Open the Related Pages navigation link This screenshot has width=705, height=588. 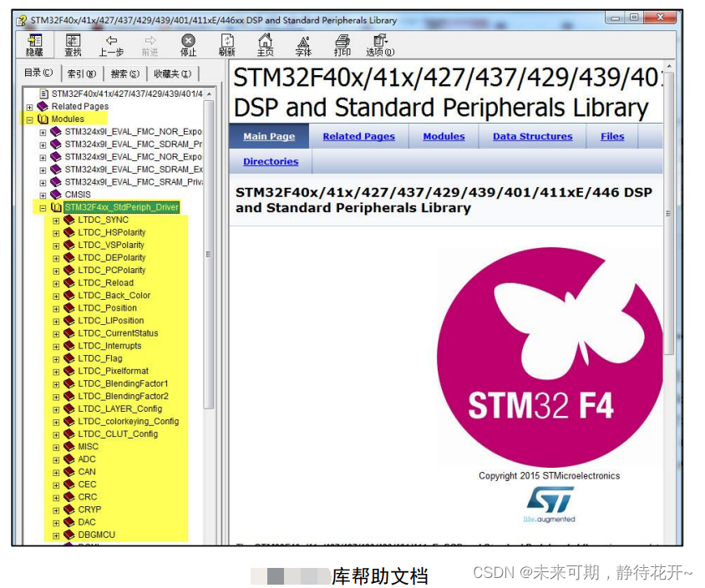tap(359, 136)
